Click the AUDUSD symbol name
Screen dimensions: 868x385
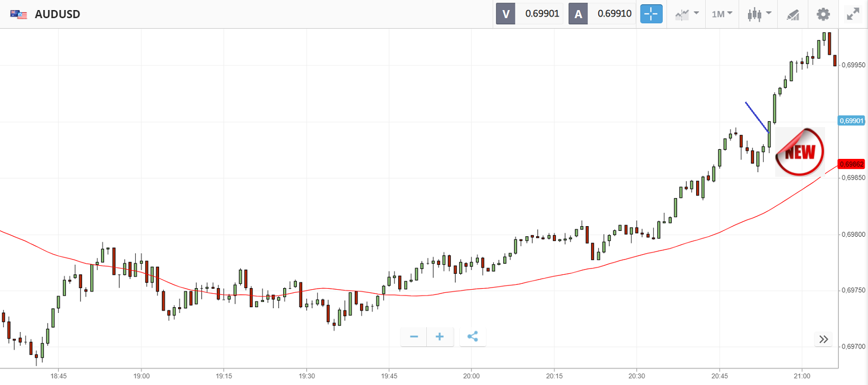(x=57, y=14)
